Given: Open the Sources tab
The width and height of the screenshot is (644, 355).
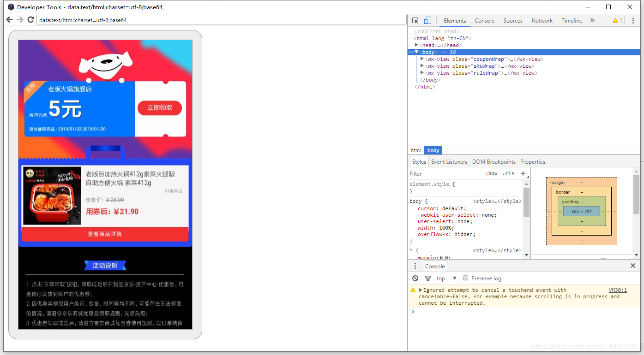Looking at the screenshot, I should click(x=513, y=21).
